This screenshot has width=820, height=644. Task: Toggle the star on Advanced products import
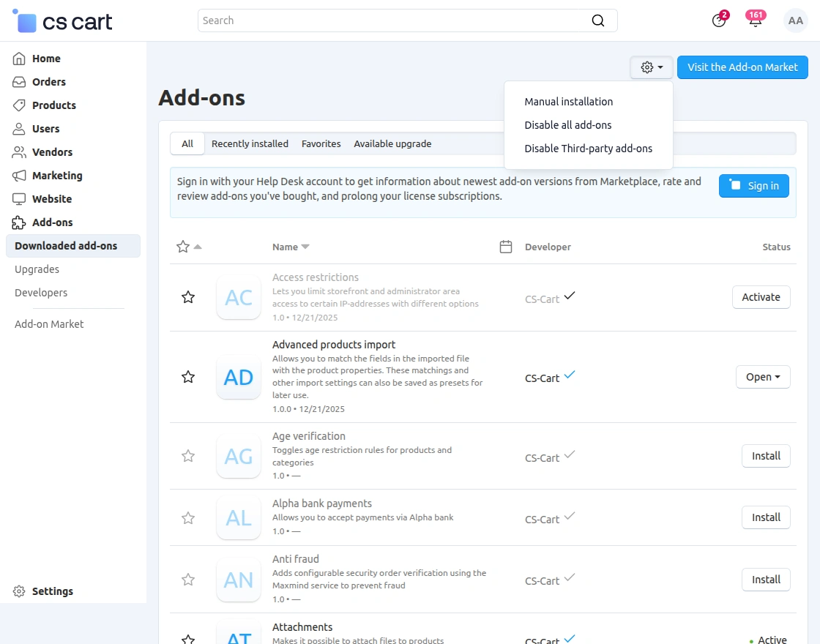click(x=188, y=377)
